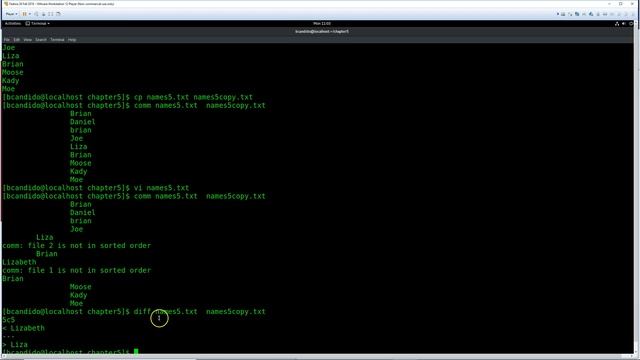Switch to Unity mode in VMware toolbar

point(58,14)
